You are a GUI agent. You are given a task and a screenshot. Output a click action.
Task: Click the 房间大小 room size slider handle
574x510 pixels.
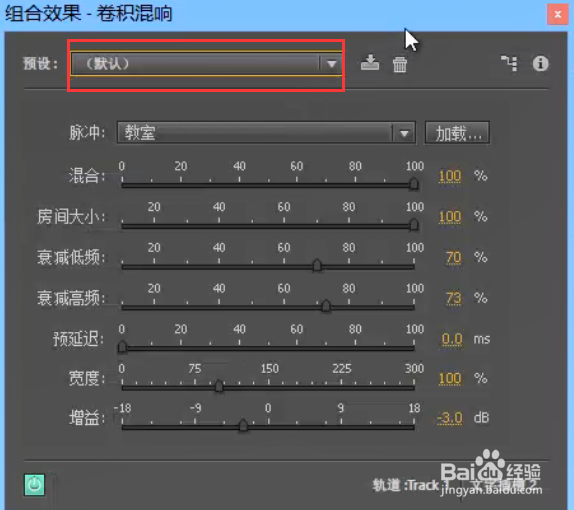[x=414, y=224]
